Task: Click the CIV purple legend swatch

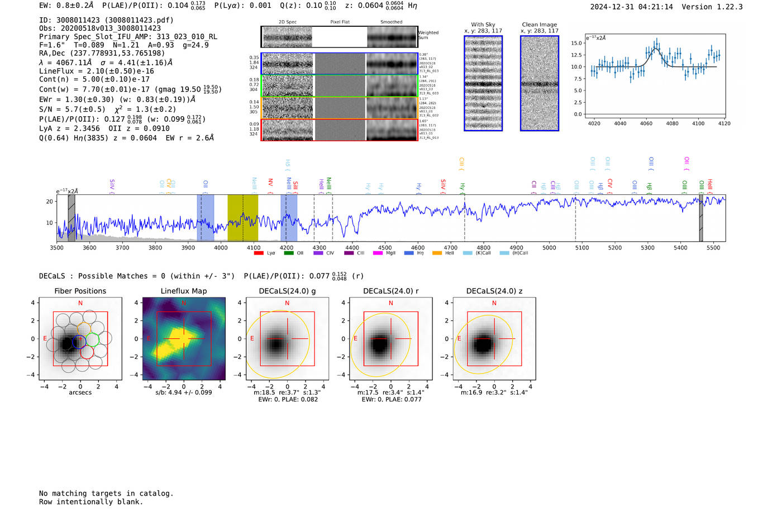Action: [318, 253]
